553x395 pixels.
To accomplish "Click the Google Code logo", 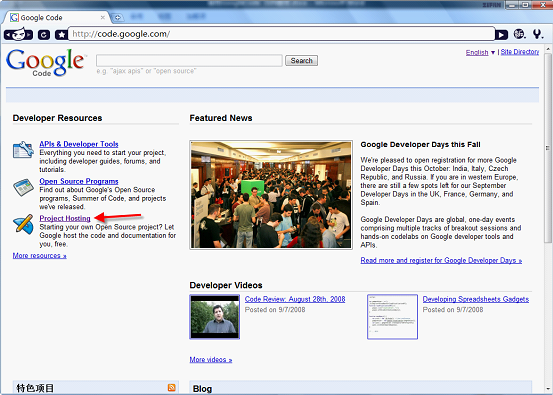I will [46, 62].
